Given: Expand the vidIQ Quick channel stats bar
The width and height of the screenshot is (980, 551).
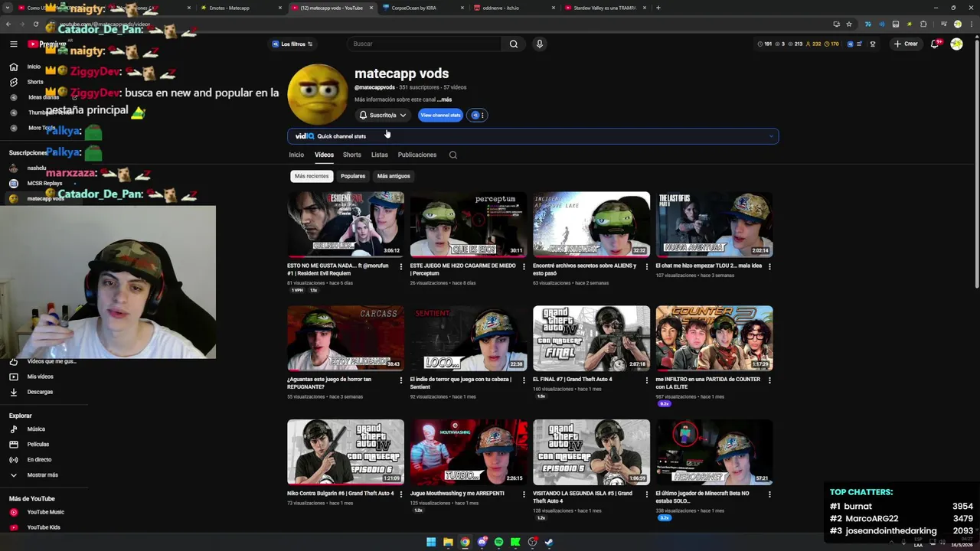Looking at the screenshot, I should pyautogui.click(x=533, y=136).
